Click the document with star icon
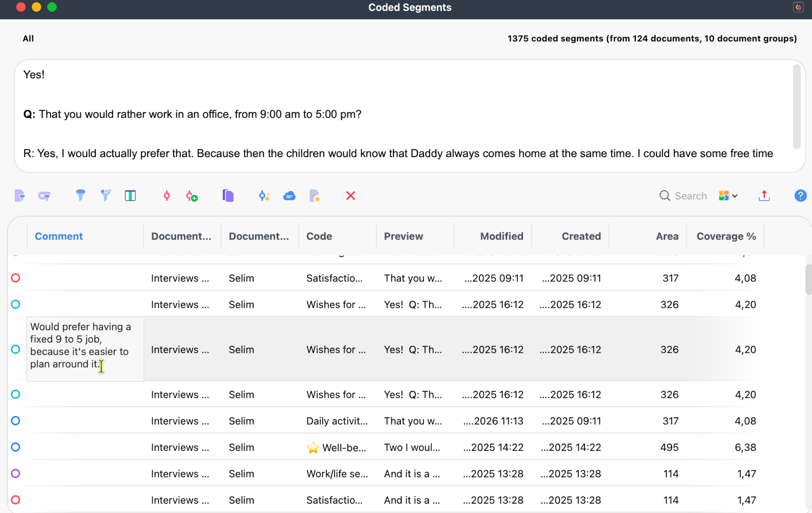Screen dimensions: 812x513 point(315,196)
